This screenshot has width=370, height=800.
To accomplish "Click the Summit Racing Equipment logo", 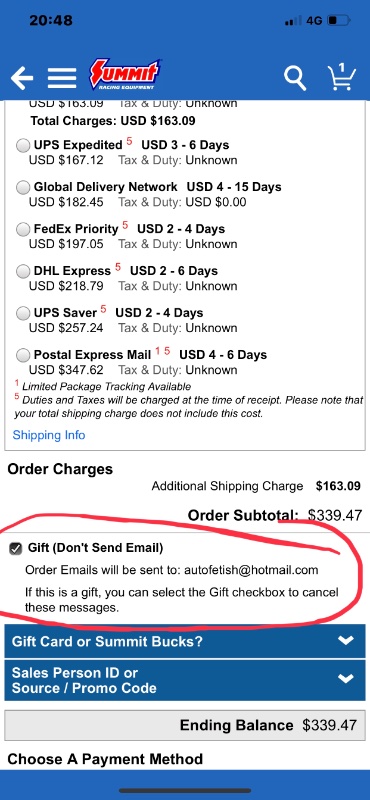I will pyautogui.click(x=125, y=75).
